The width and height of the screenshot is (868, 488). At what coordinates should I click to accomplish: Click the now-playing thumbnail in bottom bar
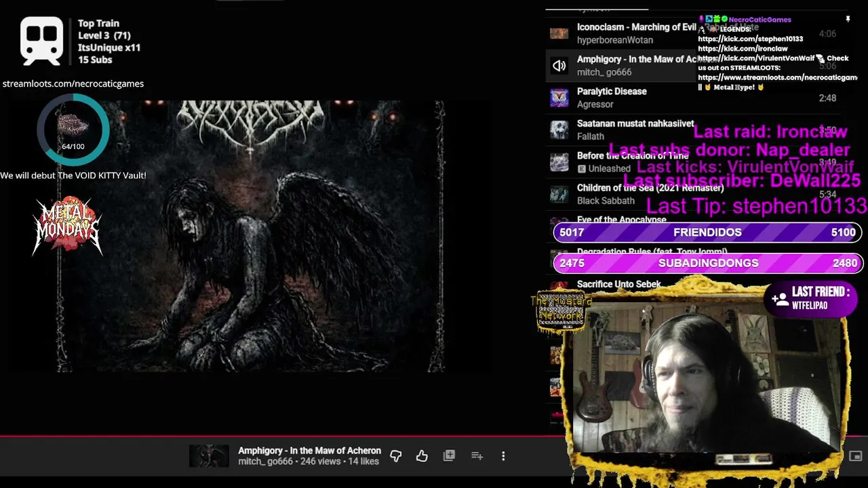click(x=209, y=456)
